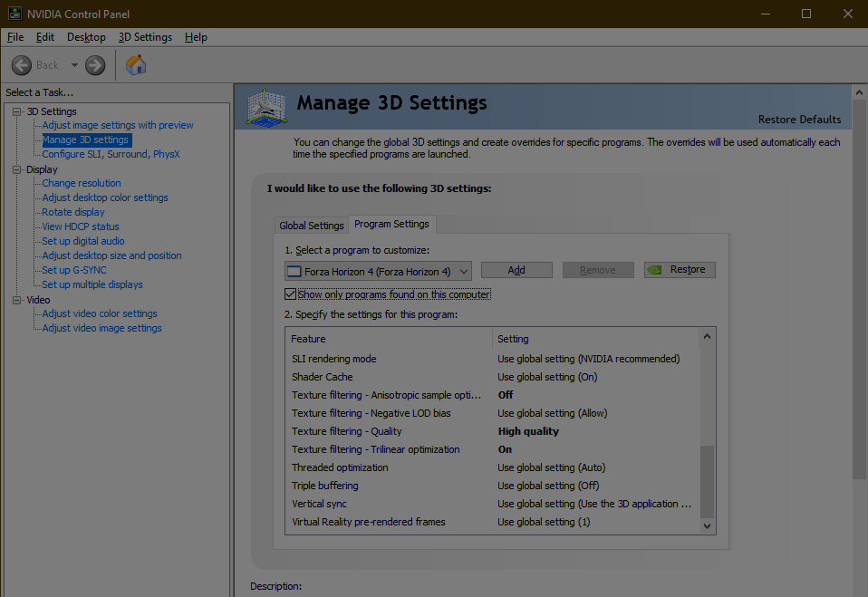Screen dimensions: 868x597
Task: Open Back history dropdown arrow
Action: pyautogui.click(x=74, y=65)
